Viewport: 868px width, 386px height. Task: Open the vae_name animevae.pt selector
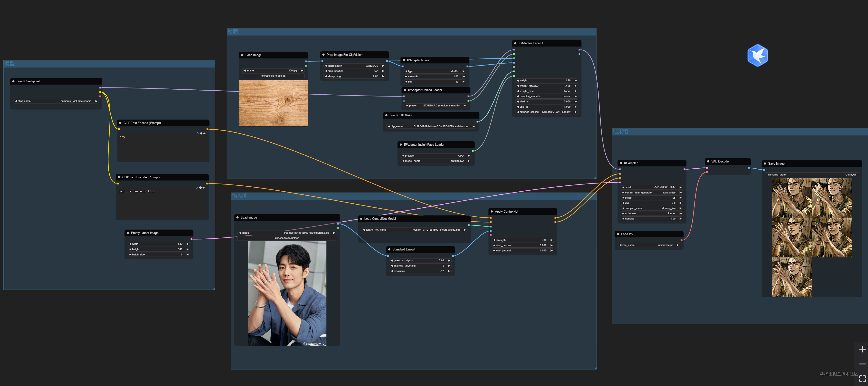click(x=649, y=245)
